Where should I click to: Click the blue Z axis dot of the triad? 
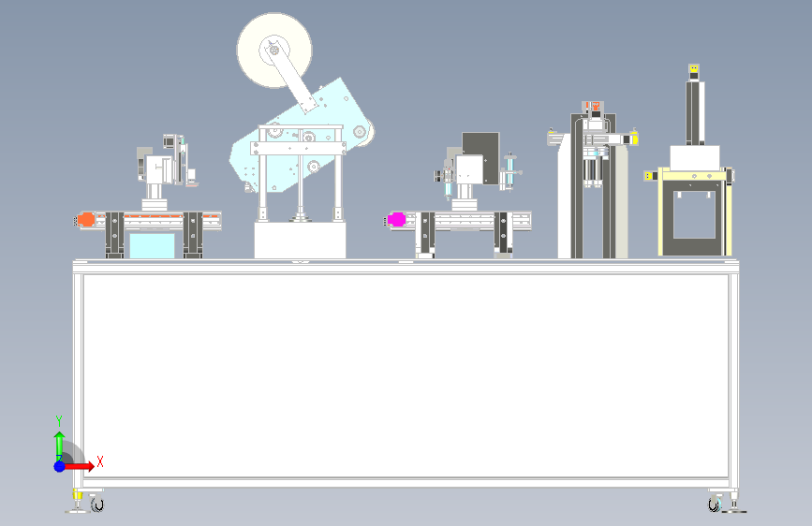point(60,466)
